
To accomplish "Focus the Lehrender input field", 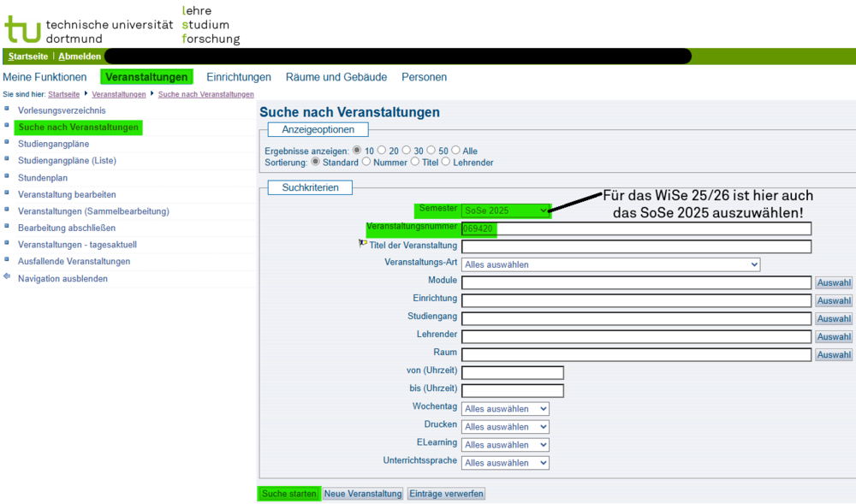I will (637, 336).
